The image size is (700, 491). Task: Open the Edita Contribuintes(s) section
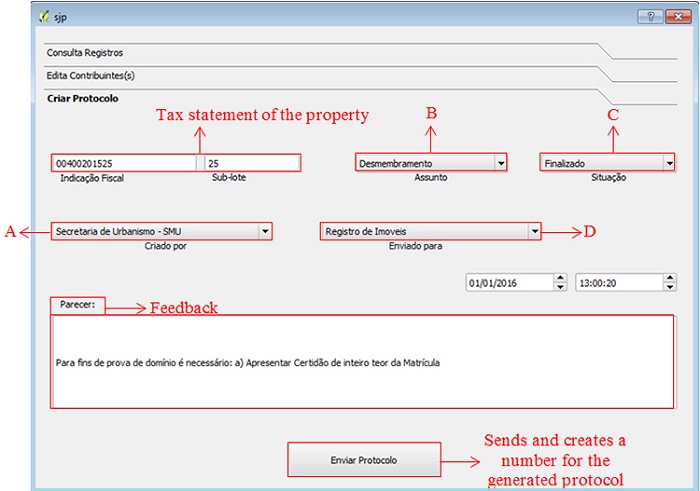point(90,76)
